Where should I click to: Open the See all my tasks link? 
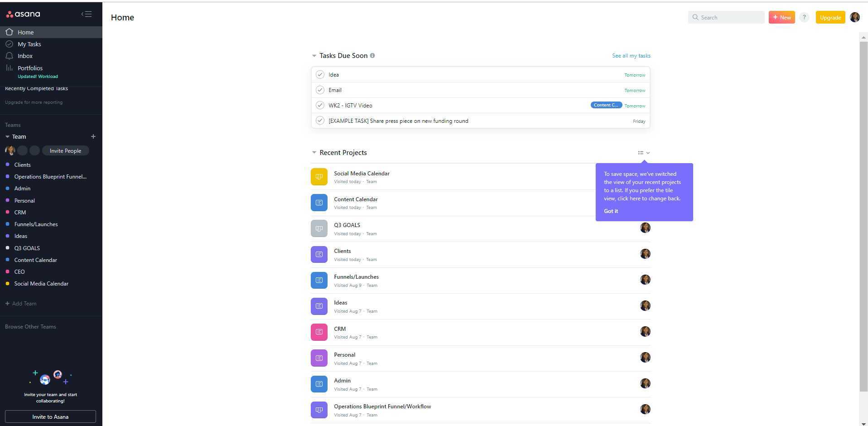click(631, 56)
